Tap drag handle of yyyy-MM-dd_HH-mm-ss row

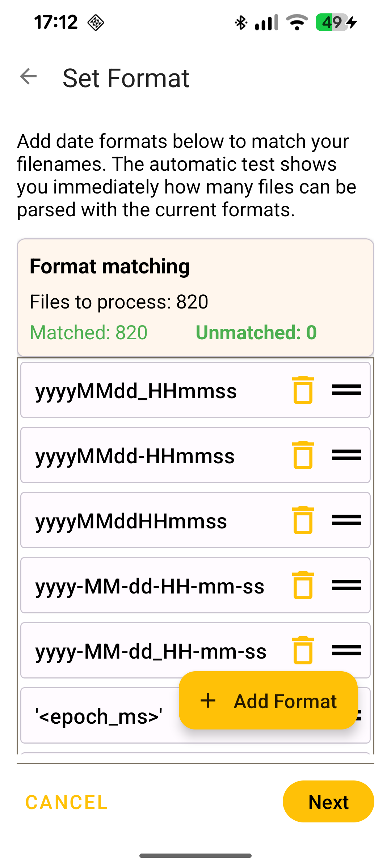346,650
